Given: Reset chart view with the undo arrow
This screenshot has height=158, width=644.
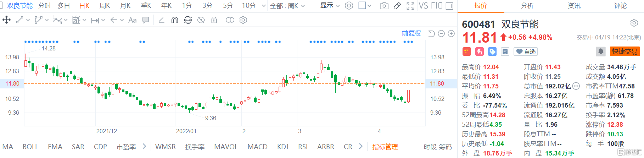Looking at the screenshot, I should (431, 33).
